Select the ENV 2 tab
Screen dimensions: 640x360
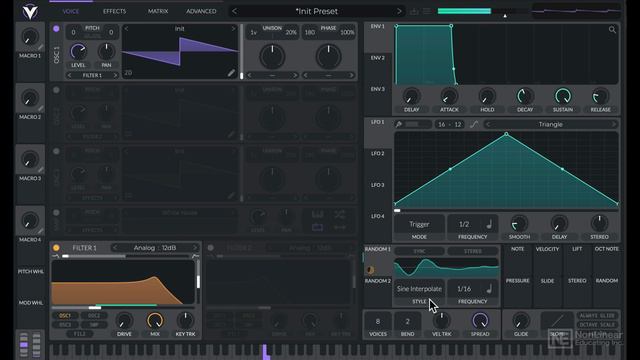pos(378,58)
